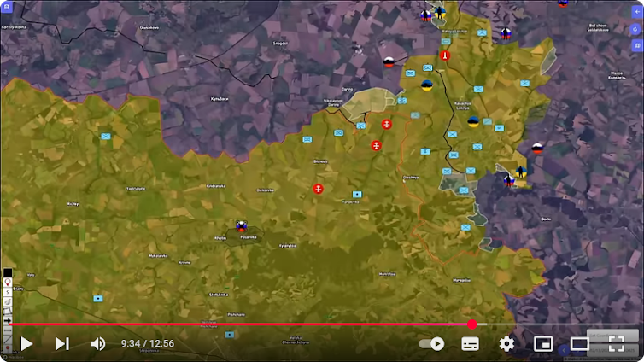Toggle the autoplay switch

[431, 344]
